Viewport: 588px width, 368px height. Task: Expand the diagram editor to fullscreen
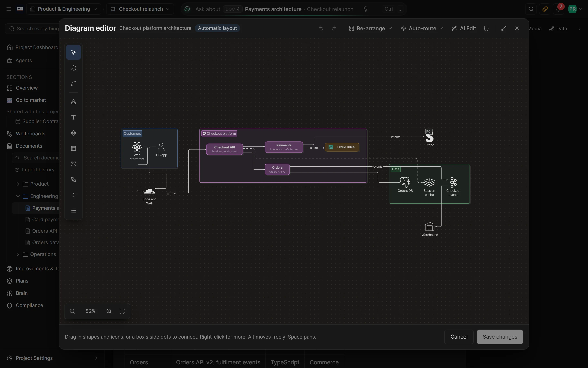[504, 28]
